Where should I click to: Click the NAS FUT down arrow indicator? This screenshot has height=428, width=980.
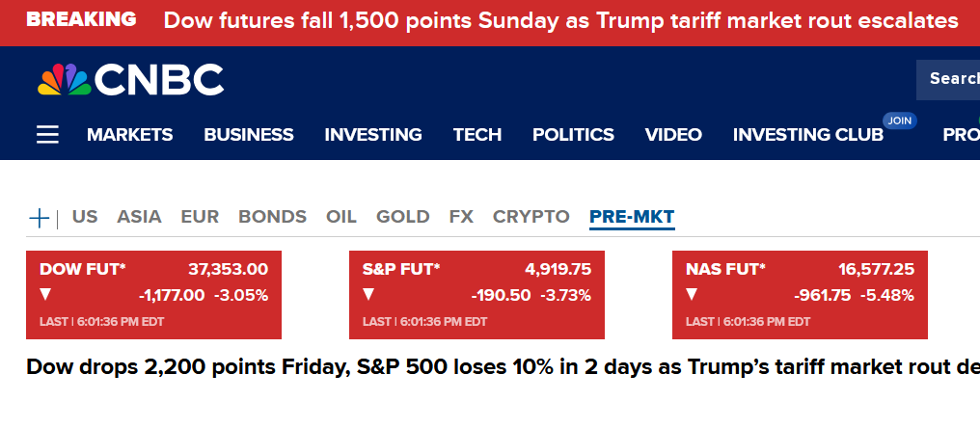[692, 294]
